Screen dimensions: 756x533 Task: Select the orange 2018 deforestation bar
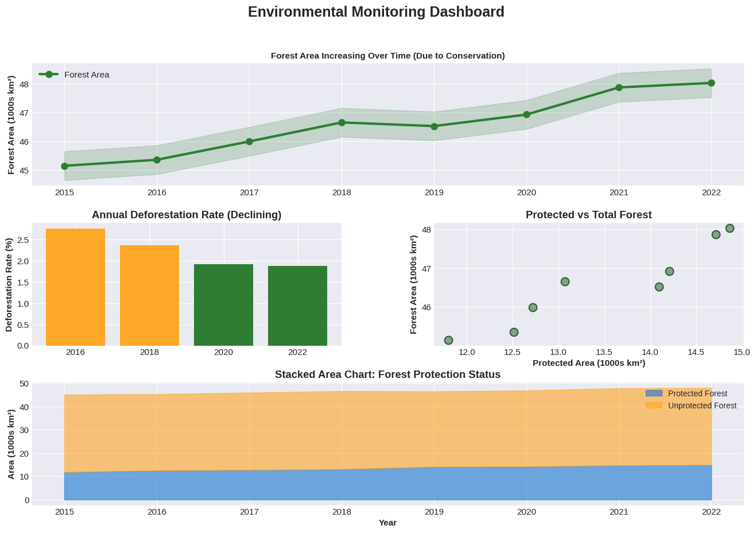click(149, 295)
